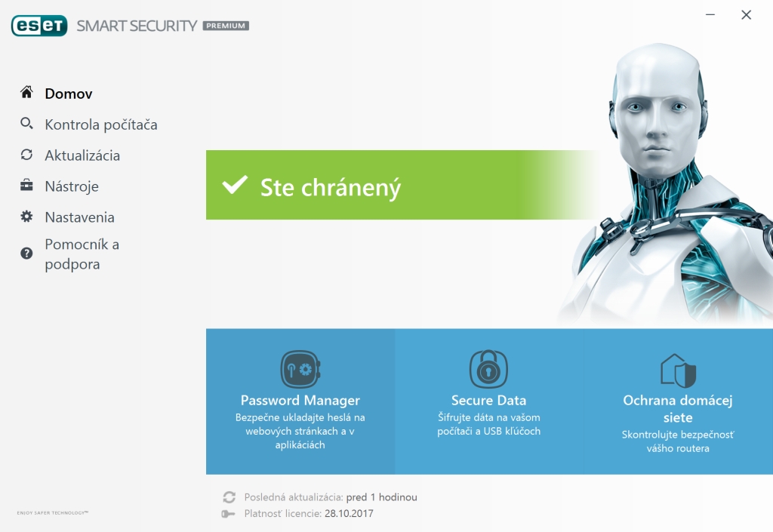Open the Kontrola počítača section
Screen dimensions: 773x532
tap(101, 125)
